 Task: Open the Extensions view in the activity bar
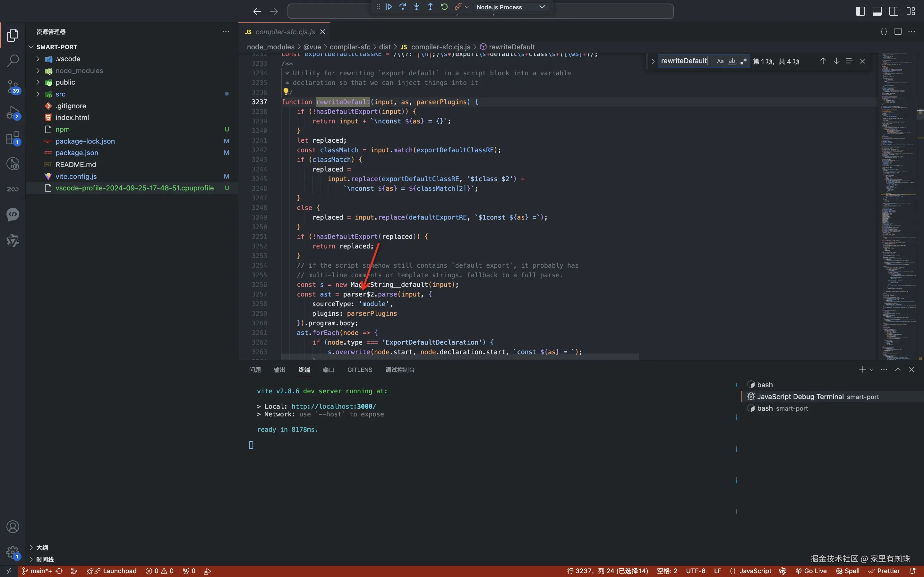coord(13,138)
